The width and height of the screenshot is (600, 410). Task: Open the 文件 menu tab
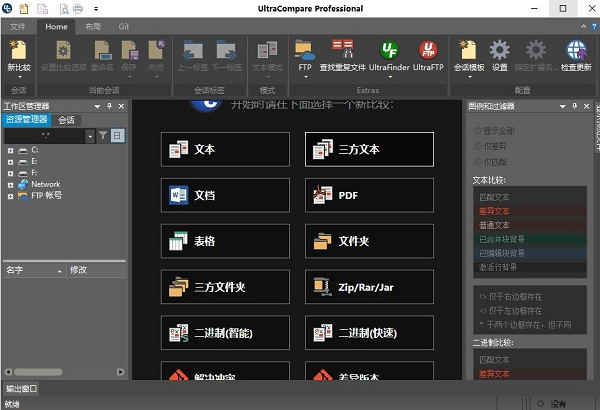[x=18, y=27]
